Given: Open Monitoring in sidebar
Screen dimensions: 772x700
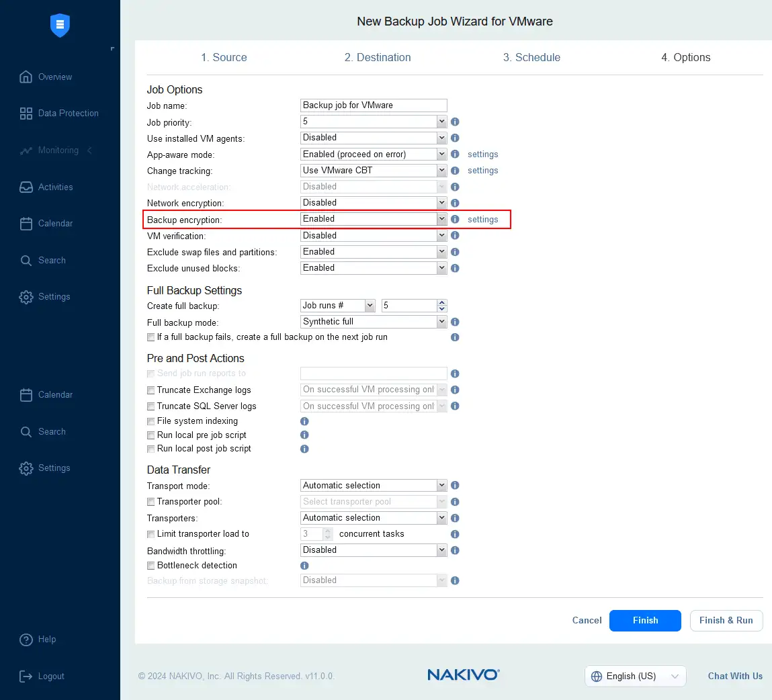Looking at the screenshot, I should click(58, 150).
